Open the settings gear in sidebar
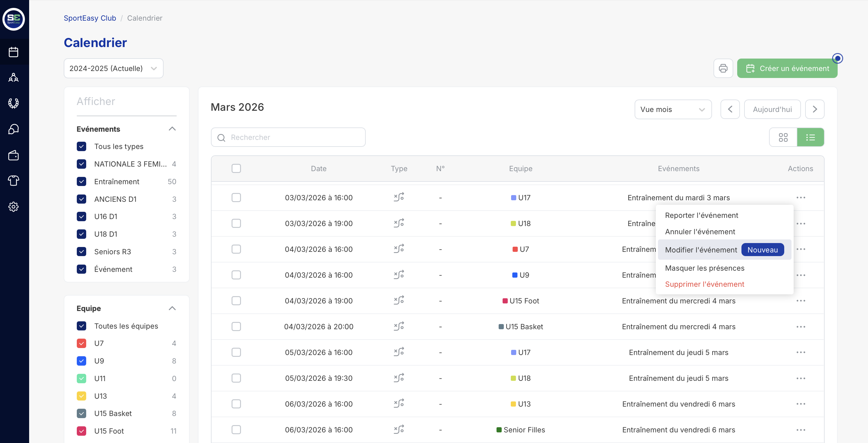The height and width of the screenshot is (443, 868). pos(13,207)
